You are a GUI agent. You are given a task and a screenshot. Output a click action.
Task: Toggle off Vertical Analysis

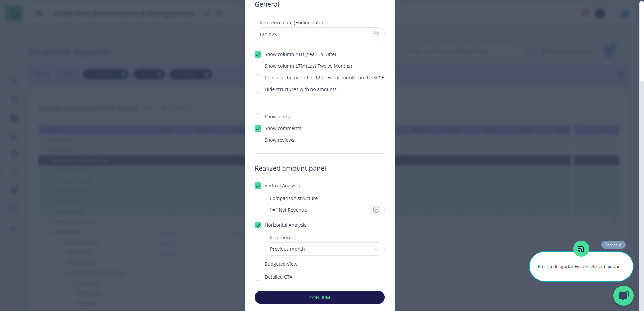[258, 186]
